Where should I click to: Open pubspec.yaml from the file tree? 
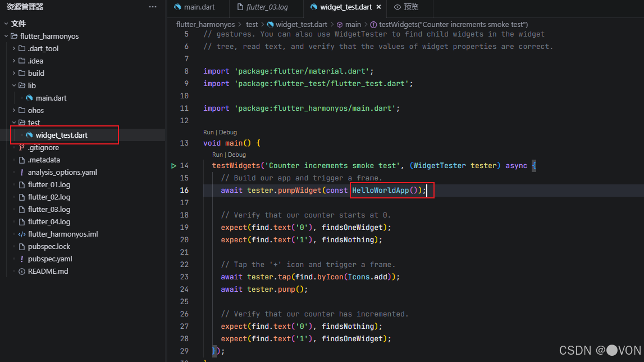point(50,259)
